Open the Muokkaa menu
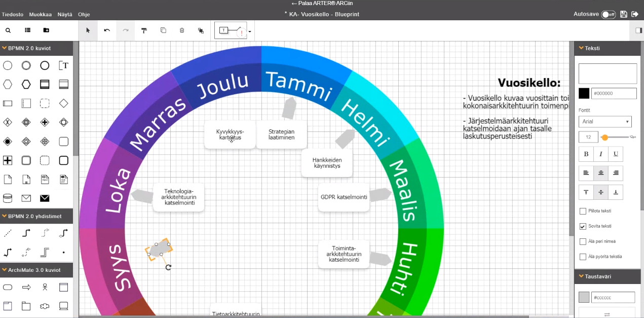Viewport: 644px width, 318px height. point(40,14)
